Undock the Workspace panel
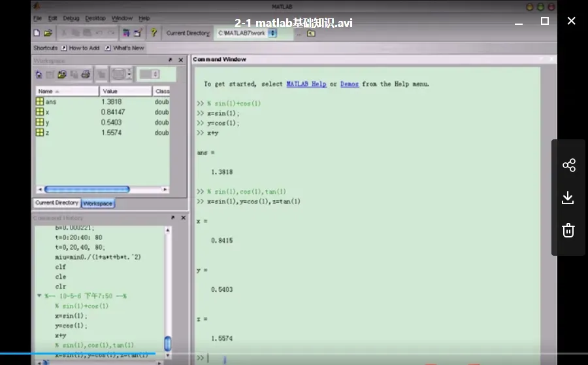Image resolution: width=588 pixels, height=365 pixels. (171, 60)
